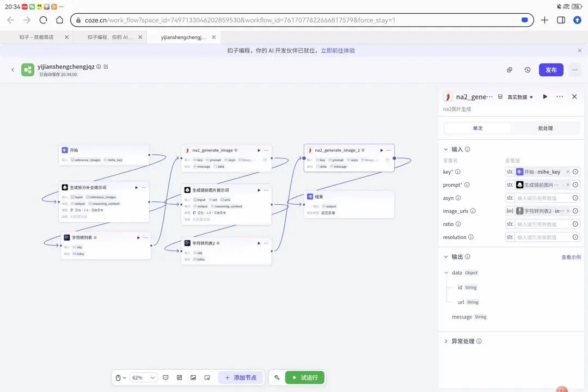
Task: Click the 发布 publish button
Action: [551, 70]
